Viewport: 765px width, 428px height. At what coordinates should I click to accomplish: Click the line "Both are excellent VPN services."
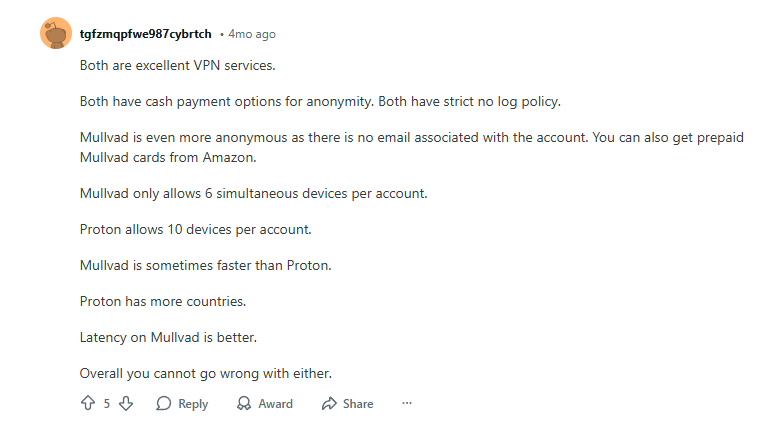click(177, 65)
